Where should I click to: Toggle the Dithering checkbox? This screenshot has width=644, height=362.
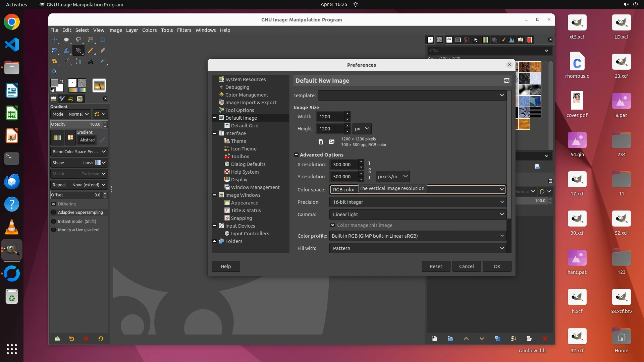53,204
